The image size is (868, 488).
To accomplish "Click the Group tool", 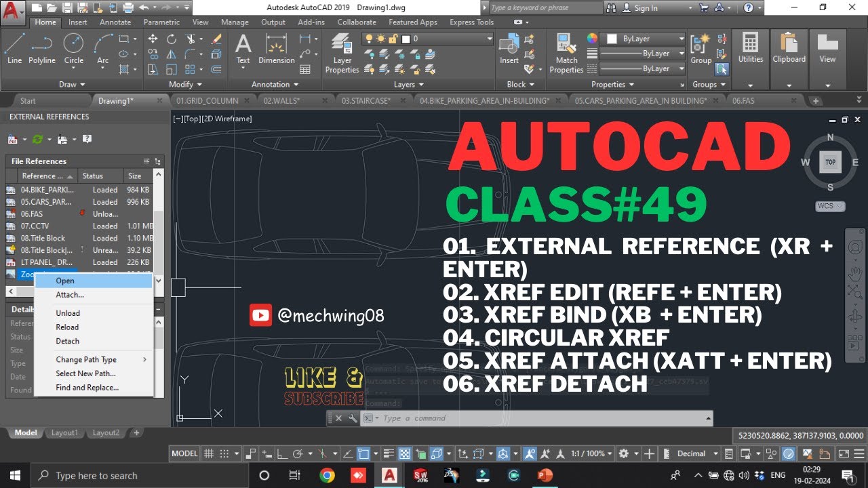I will coord(701,49).
